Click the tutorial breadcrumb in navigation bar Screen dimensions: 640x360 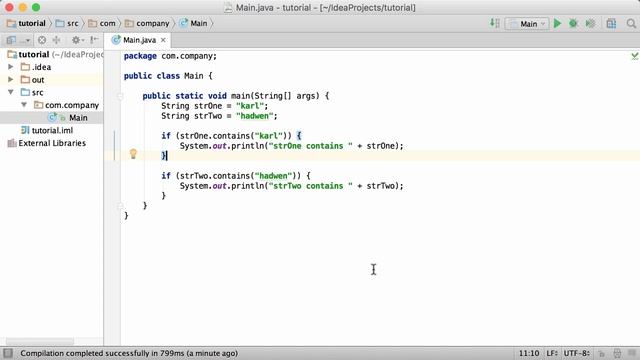[27, 24]
